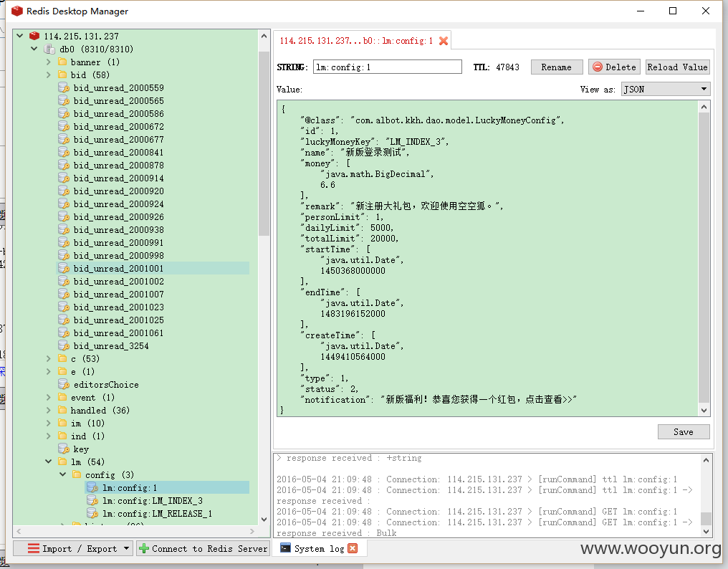Screen dimensions: 728x569
Task: Click key icon of lm:config:LM_INDEX_3
Action: click(93, 500)
